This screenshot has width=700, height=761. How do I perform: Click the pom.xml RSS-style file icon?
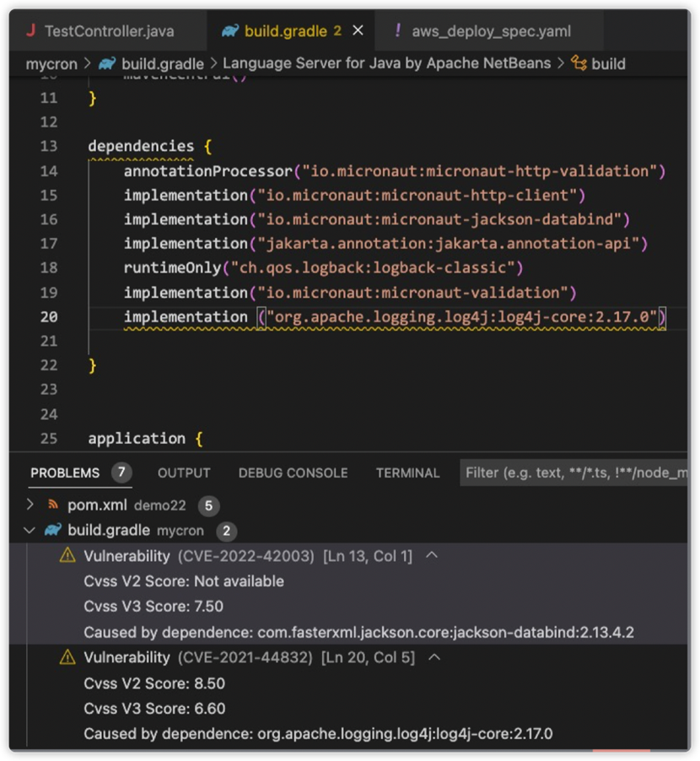(x=52, y=505)
